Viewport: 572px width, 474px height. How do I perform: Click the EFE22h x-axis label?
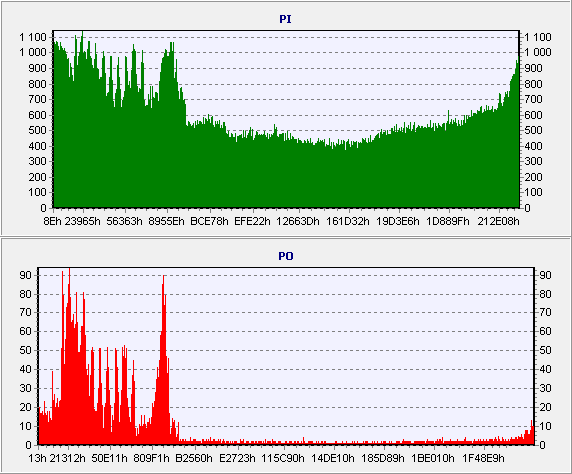252,221
